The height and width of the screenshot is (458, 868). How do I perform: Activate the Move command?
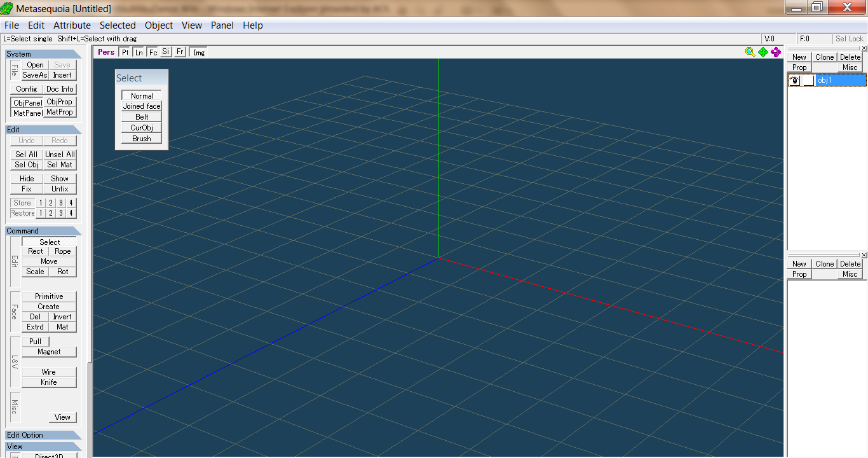coord(49,261)
